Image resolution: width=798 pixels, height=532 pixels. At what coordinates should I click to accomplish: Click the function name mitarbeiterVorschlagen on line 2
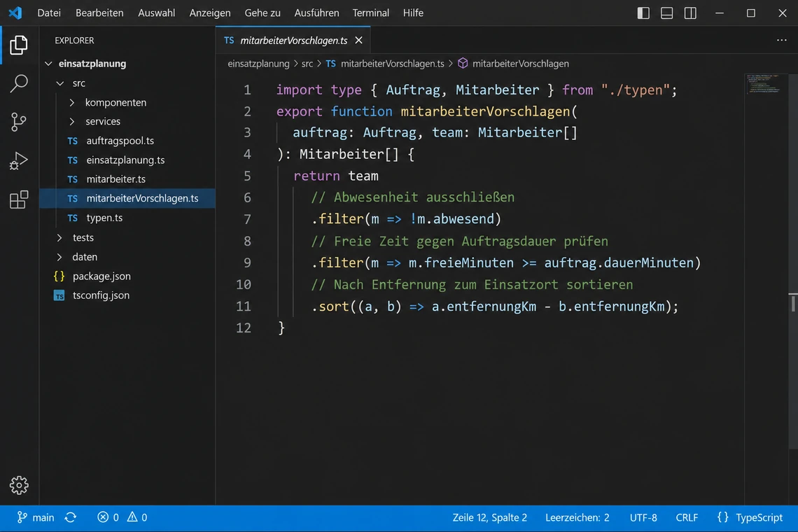pyautogui.click(x=485, y=111)
